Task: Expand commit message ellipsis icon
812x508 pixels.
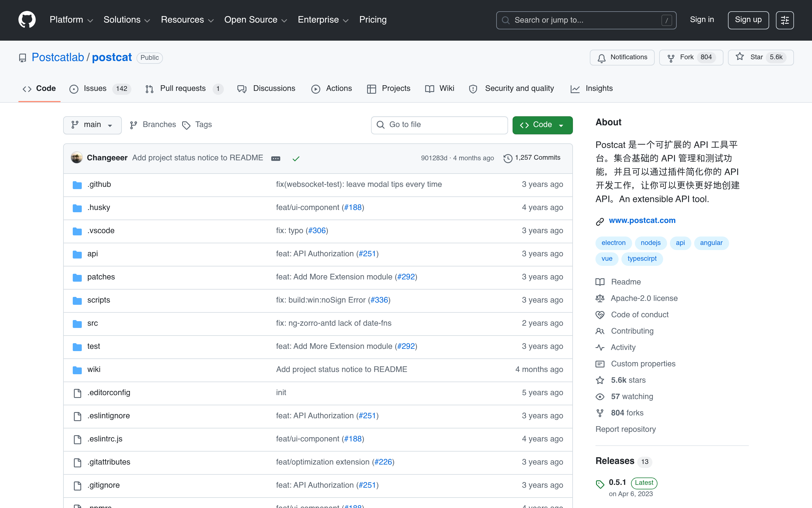Action: [275, 158]
